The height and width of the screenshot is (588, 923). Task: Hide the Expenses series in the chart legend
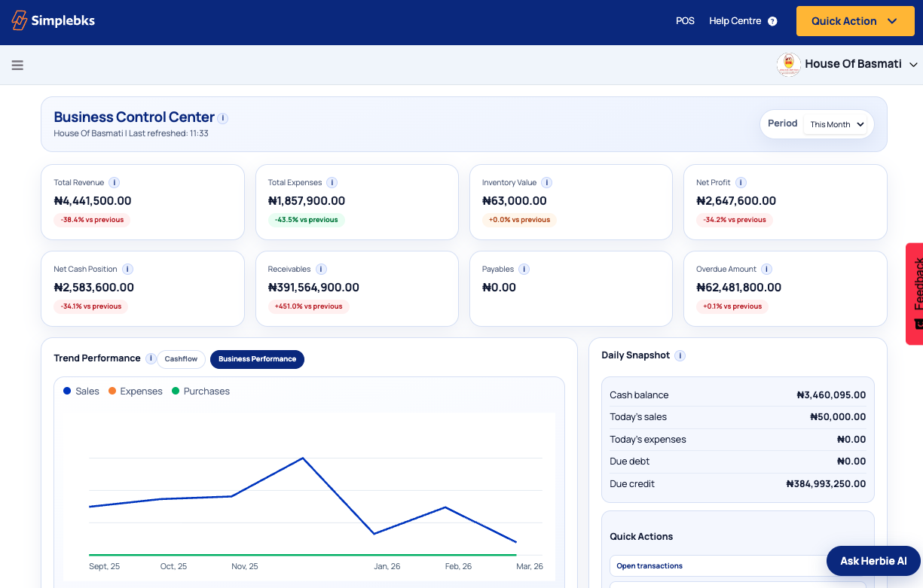(136, 391)
